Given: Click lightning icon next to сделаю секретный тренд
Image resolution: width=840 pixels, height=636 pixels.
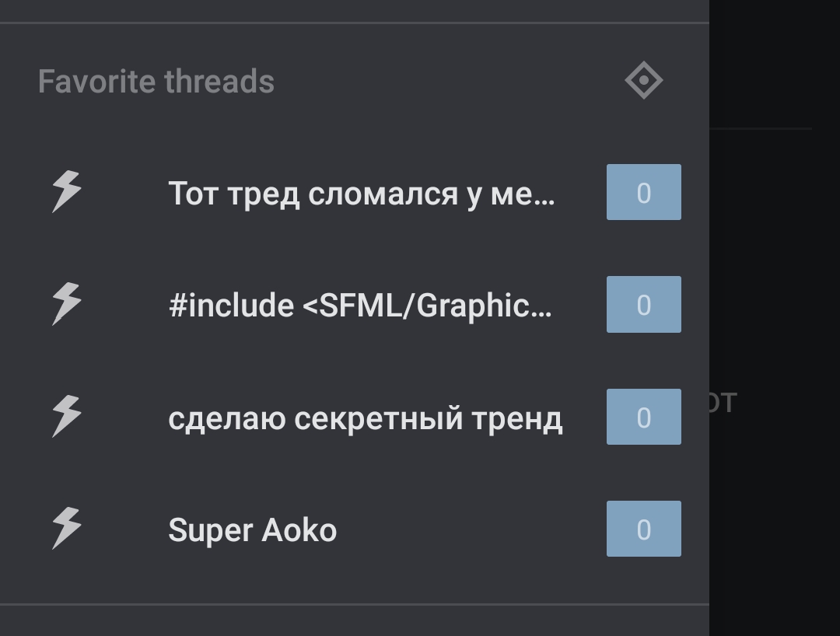Looking at the screenshot, I should point(66,416).
